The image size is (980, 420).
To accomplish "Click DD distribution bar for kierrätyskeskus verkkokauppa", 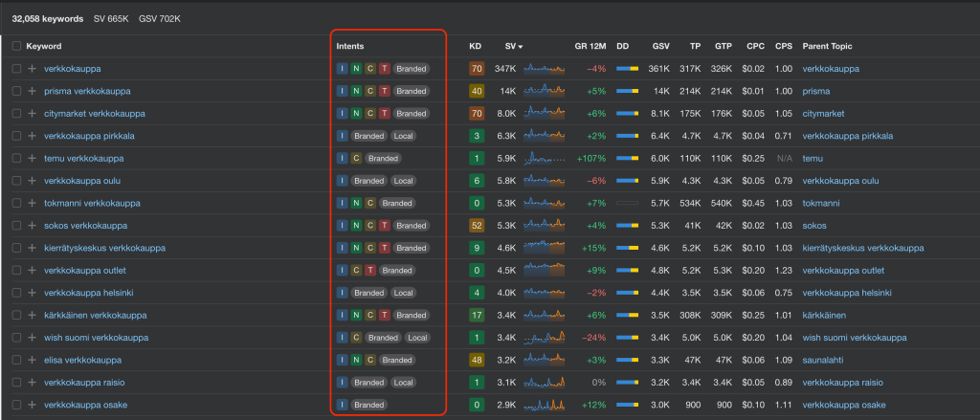I will [627, 248].
